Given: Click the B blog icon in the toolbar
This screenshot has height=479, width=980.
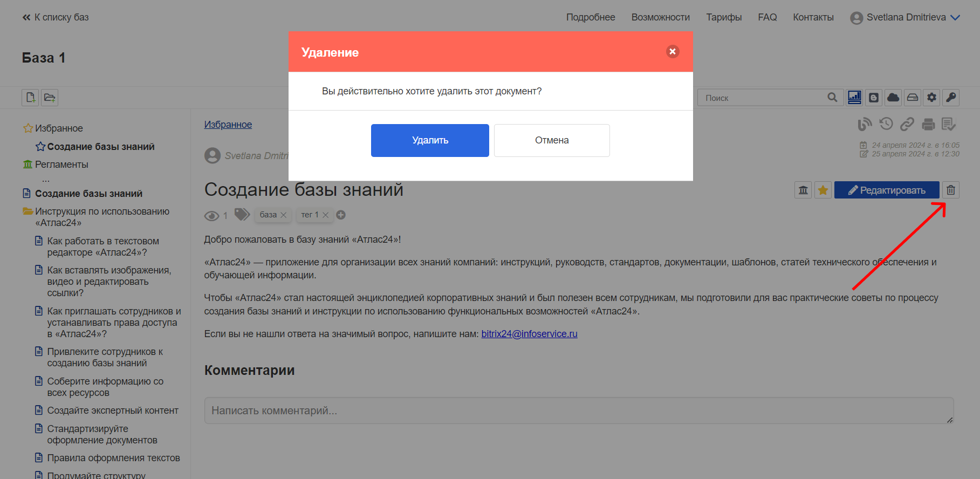Looking at the screenshot, I should click(x=874, y=98).
